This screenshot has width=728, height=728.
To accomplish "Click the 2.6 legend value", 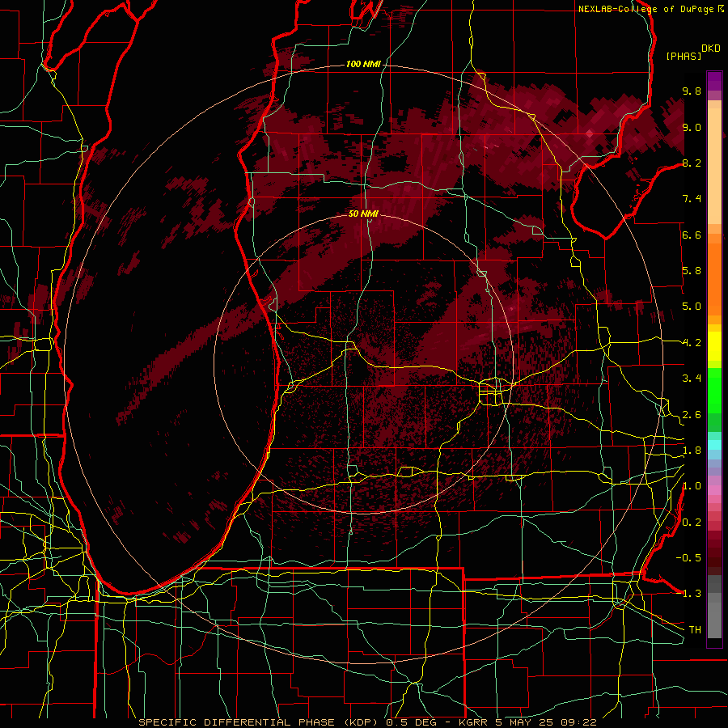I will 692,415.
